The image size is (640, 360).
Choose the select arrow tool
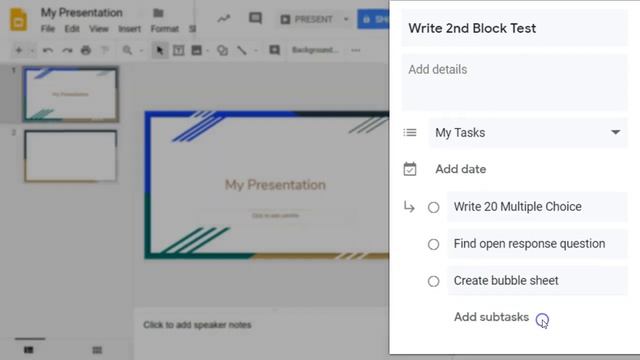(160, 51)
